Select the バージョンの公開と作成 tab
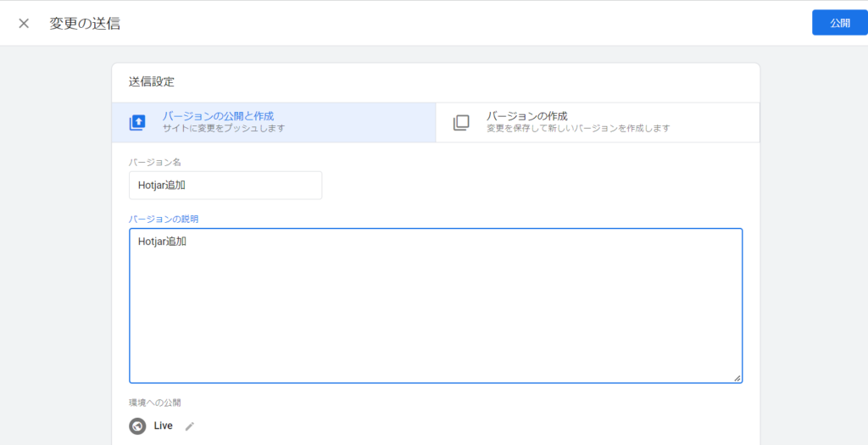Screen dimensions: 868x445 [218, 116]
